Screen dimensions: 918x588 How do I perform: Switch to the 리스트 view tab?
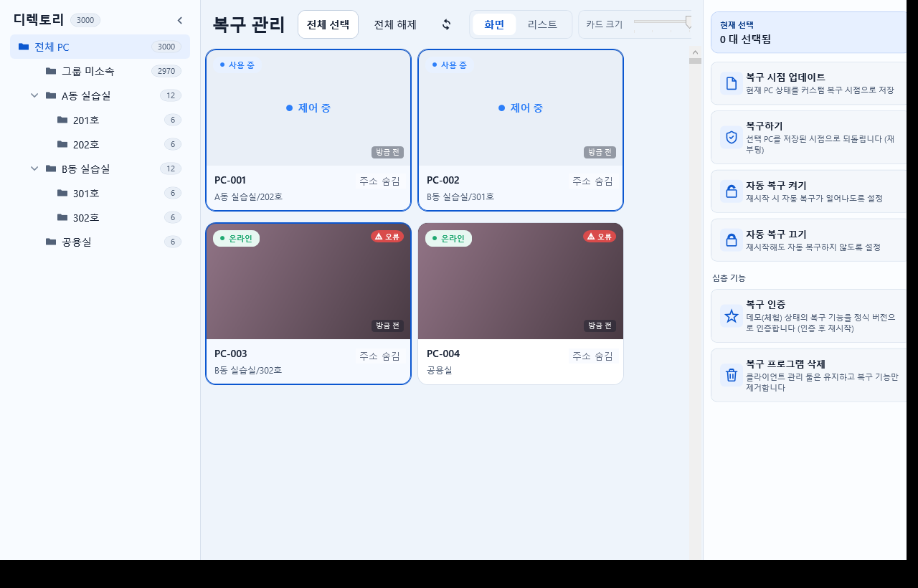542,24
